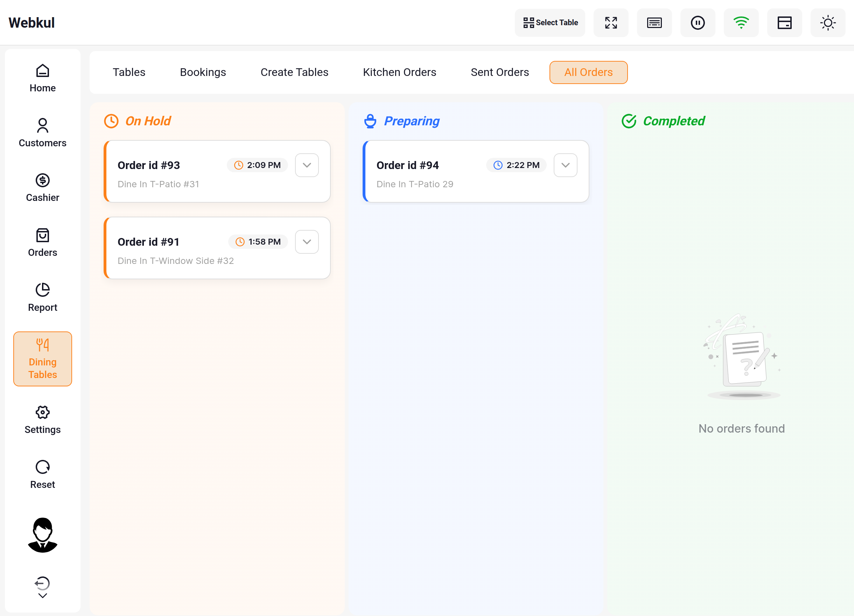Click the 1:58 PM time badge
The height and width of the screenshot is (616, 854).
(258, 242)
